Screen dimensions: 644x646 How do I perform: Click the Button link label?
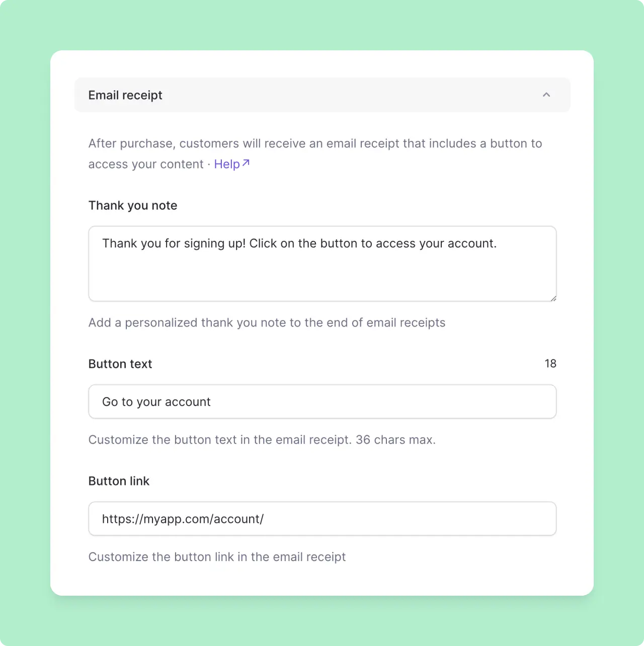click(x=119, y=481)
